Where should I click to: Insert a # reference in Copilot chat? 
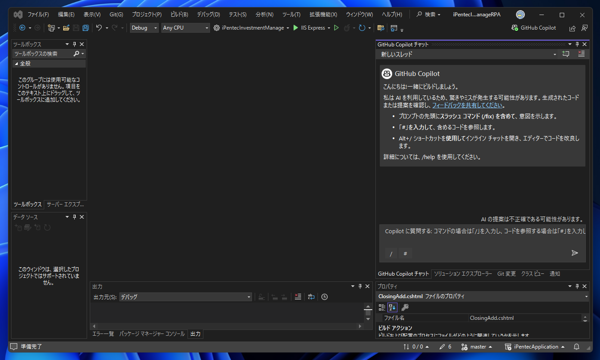405,253
